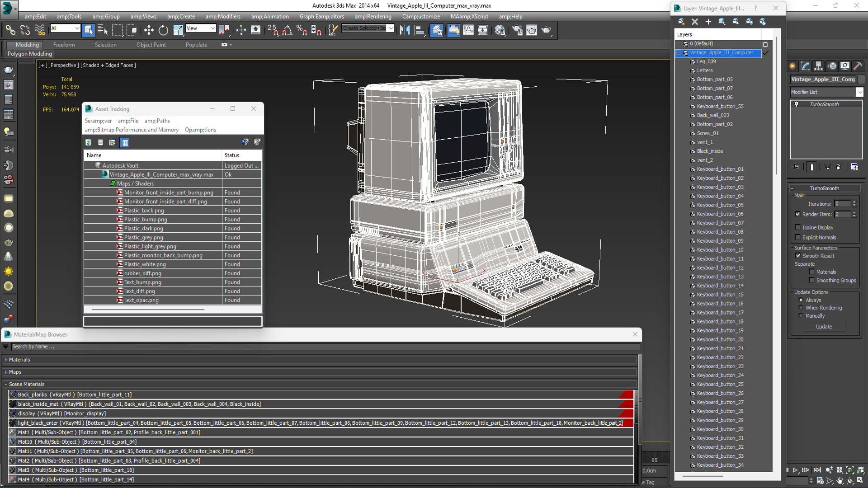Open Select by Name dialog
The image size is (868, 488).
103,30
